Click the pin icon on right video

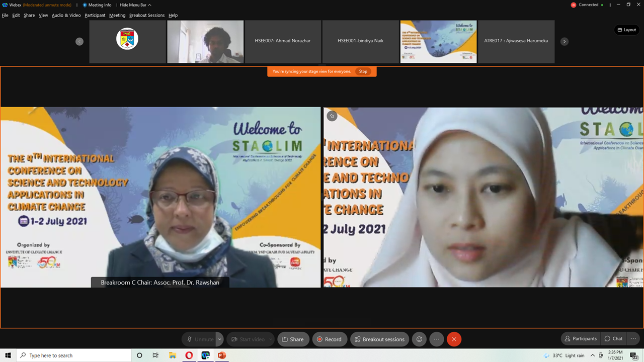tap(332, 116)
